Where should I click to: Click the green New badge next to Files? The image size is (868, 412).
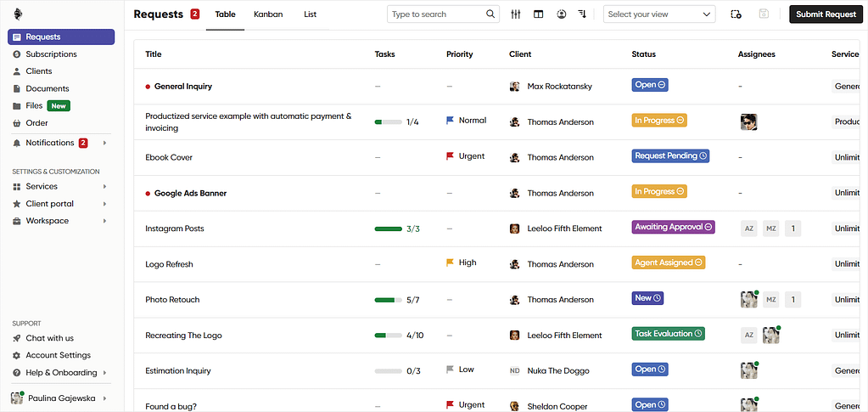click(x=59, y=106)
